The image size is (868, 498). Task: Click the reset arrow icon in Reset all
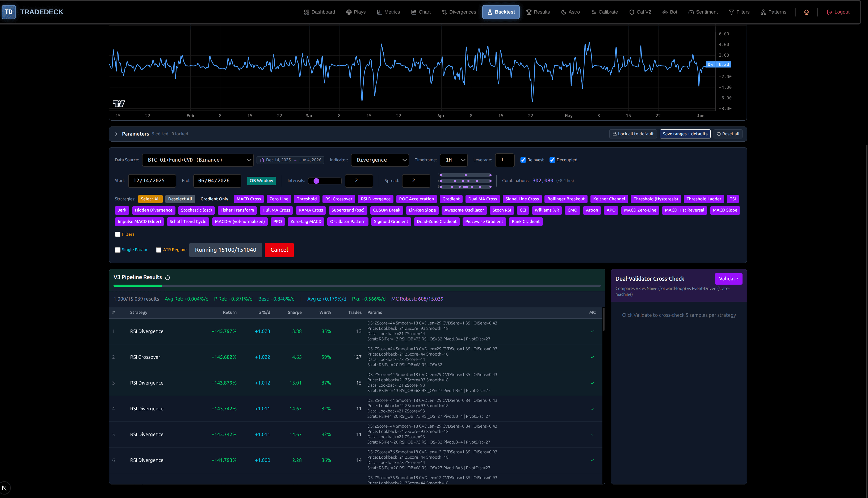719,134
